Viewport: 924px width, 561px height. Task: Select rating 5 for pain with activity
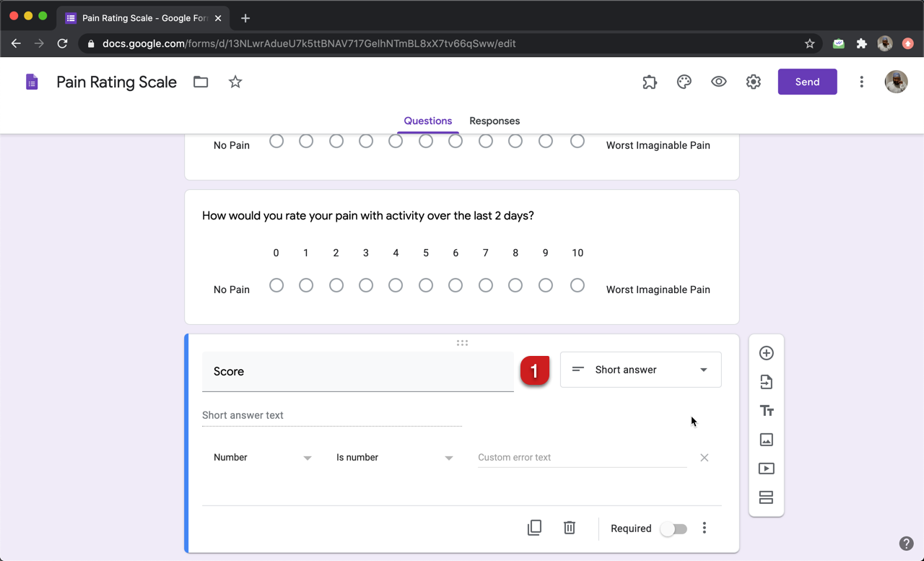click(426, 286)
